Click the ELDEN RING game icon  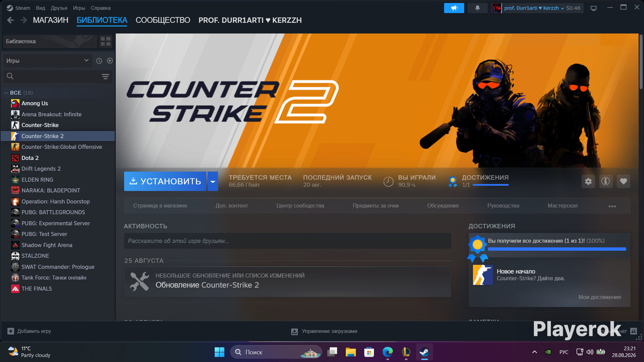tap(15, 180)
